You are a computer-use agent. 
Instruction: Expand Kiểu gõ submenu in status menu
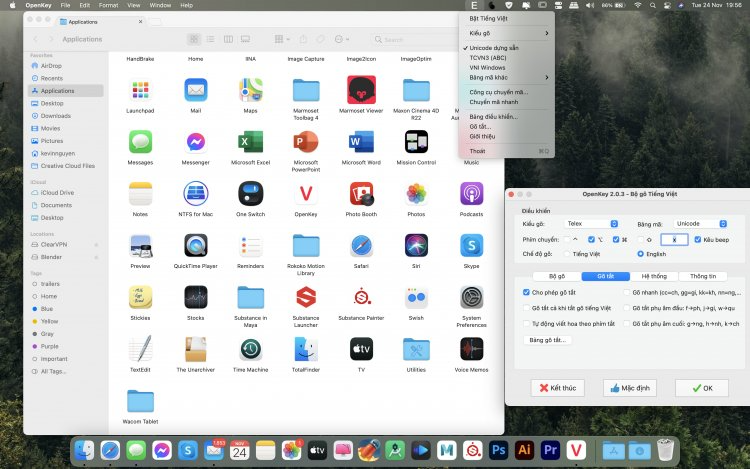(507, 33)
